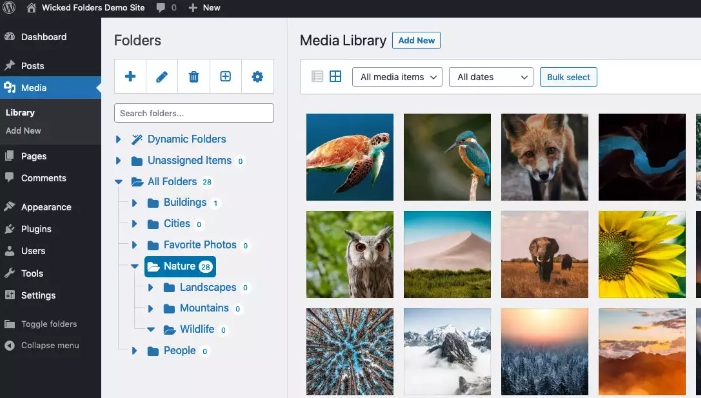Switch to list view icon

[x=317, y=76]
